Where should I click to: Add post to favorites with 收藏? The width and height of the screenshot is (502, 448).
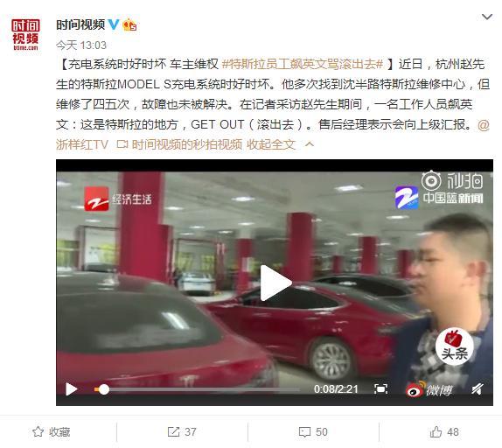tap(52, 431)
